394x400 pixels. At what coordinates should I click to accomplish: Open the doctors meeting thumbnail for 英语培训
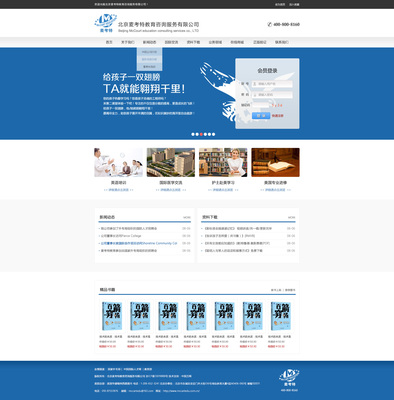click(x=118, y=162)
